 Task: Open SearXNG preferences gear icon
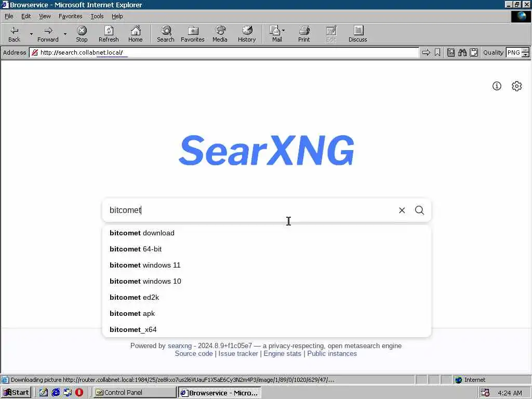coord(516,86)
